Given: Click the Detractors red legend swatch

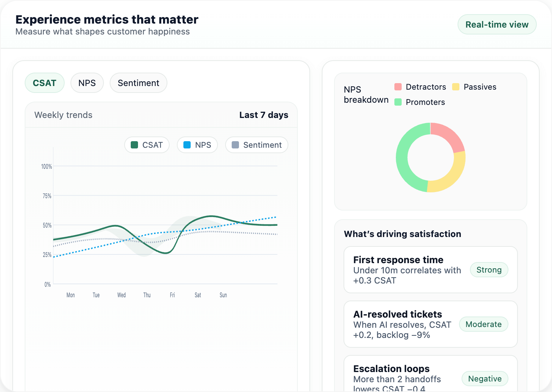Looking at the screenshot, I should pos(398,87).
